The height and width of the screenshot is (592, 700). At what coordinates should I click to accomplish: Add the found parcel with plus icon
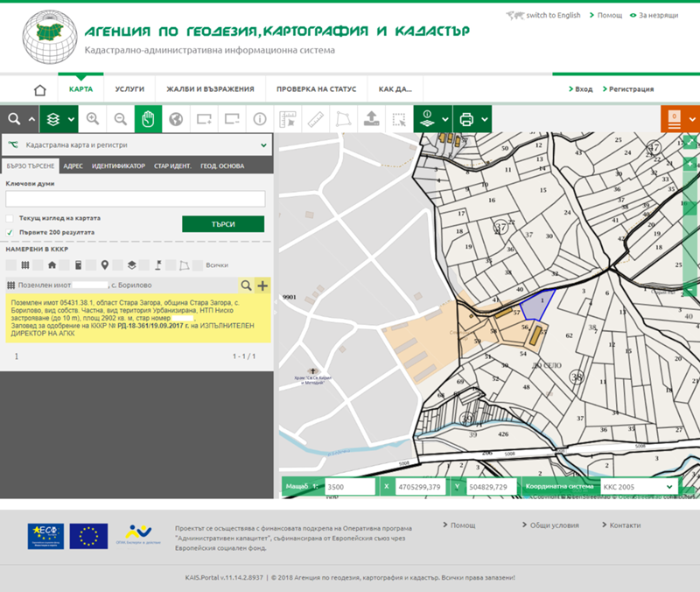pos(262,285)
